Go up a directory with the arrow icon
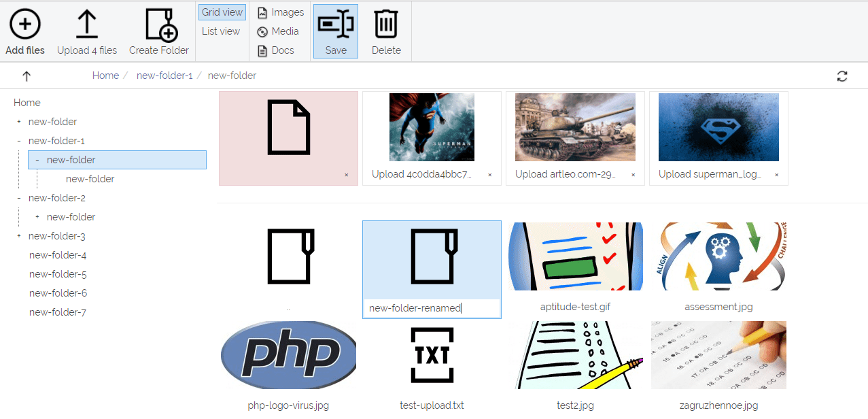Screen dimensions: 868x419 [26, 76]
